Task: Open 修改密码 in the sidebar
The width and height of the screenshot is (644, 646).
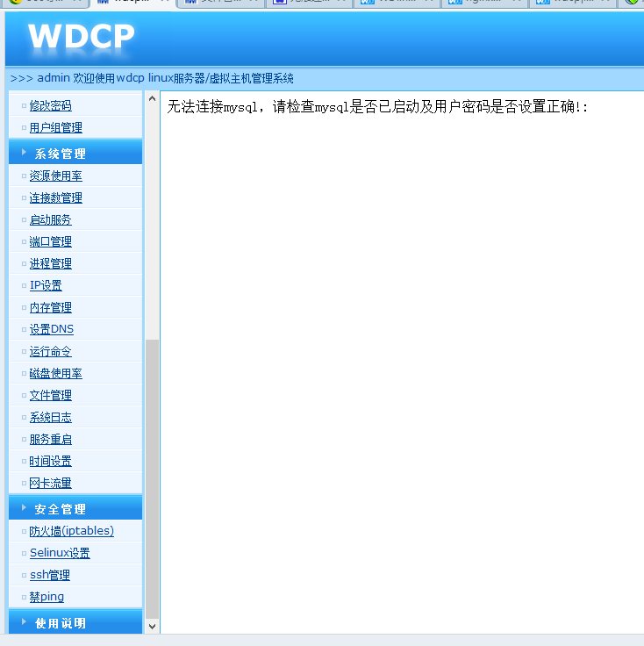Action: (50, 105)
